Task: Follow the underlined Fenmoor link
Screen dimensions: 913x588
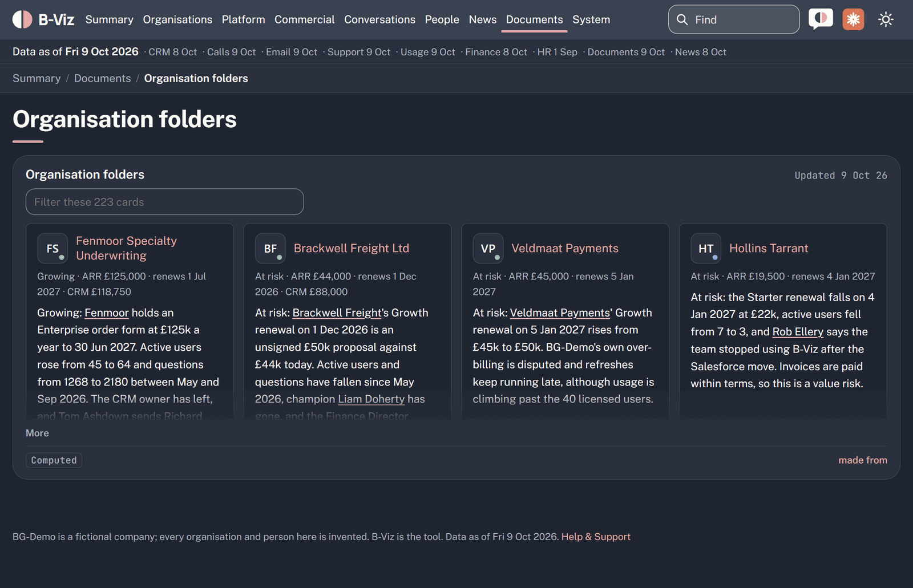Action: point(107,313)
